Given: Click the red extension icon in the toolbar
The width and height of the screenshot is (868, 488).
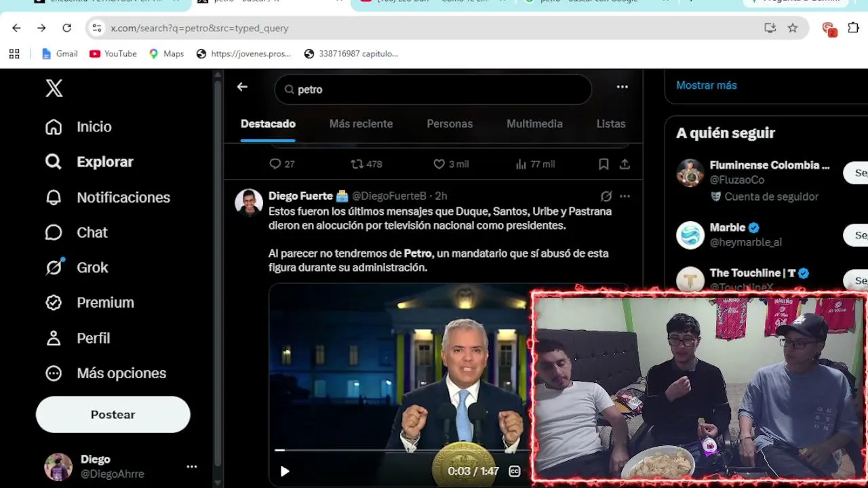Looking at the screenshot, I should 829,28.
